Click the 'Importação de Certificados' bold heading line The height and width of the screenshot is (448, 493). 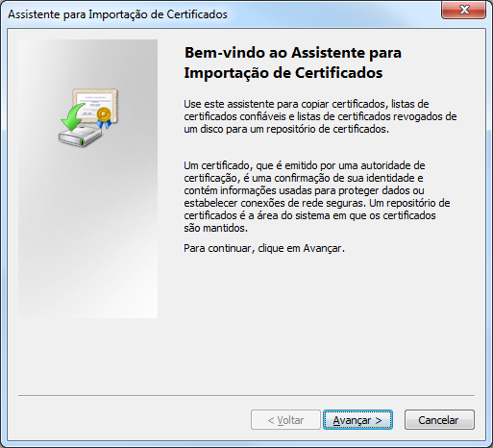tap(283, 73)
